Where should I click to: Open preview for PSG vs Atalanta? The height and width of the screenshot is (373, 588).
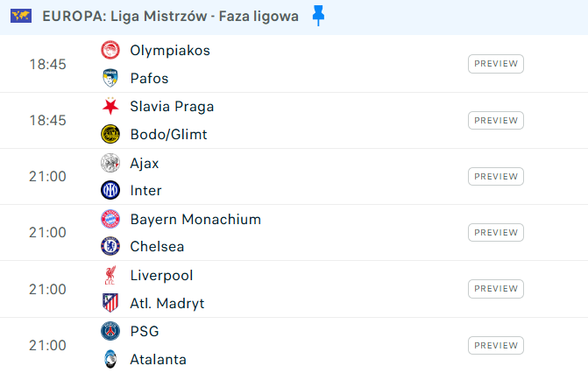[x=496, y=345]
